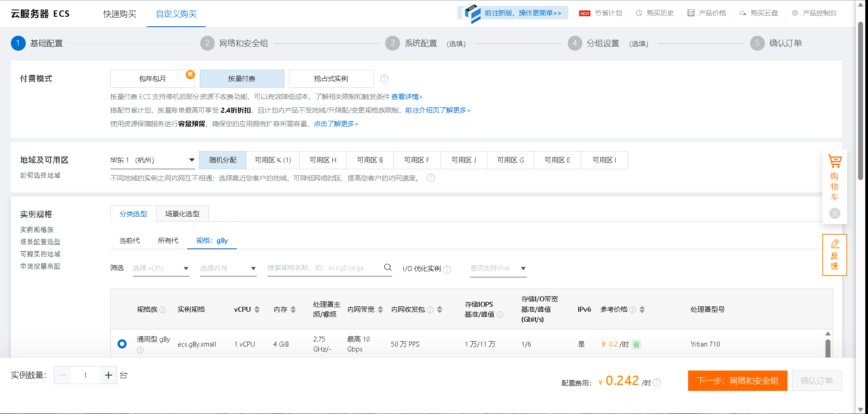The width and height of the screenshot is (868, 414).
Task: Open 查看详情 link
Action: point(407,97)
